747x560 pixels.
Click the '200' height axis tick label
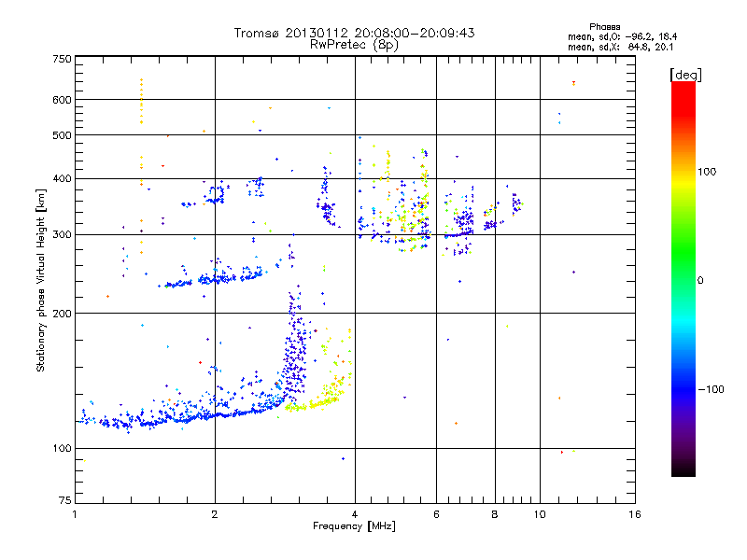point(62,314)
